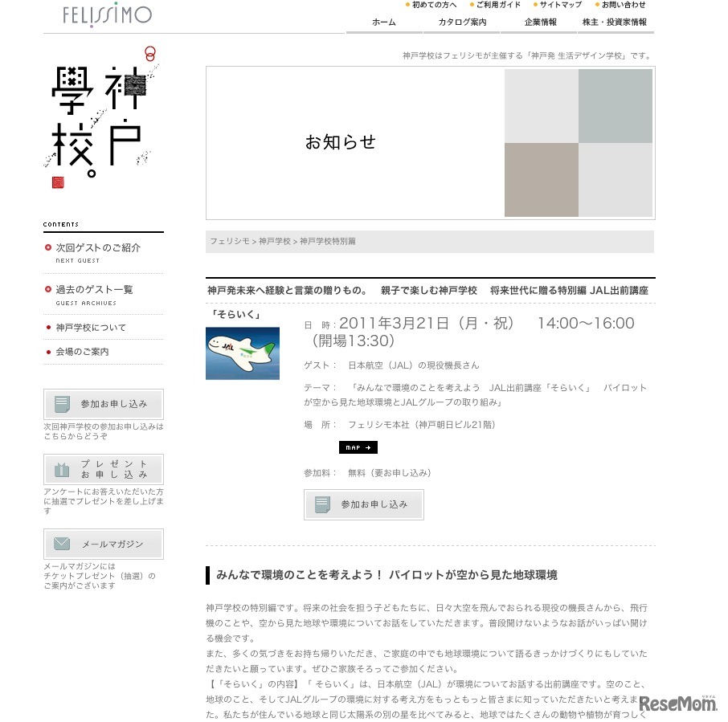
Task: Open the ホーム tab
Action: point(383,22)
